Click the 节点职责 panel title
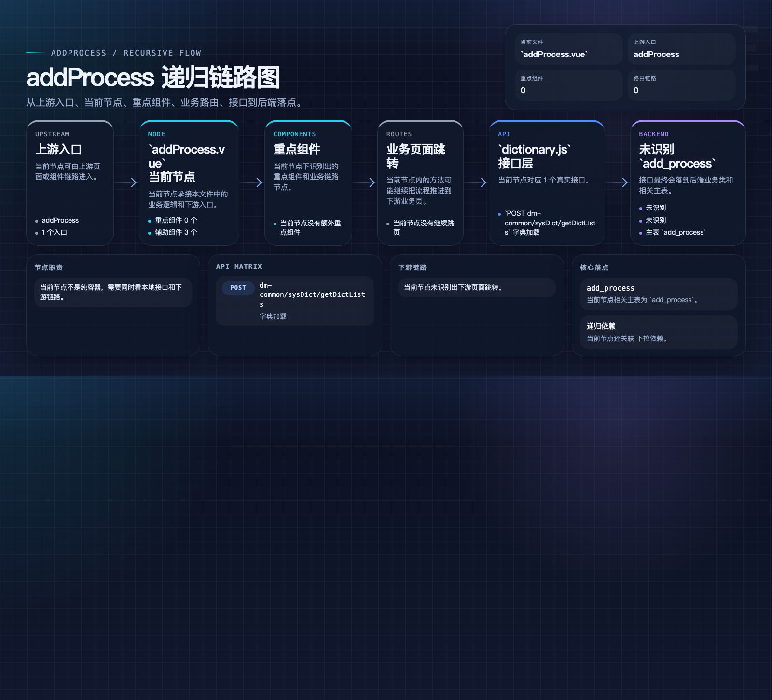 pos(48,267)
